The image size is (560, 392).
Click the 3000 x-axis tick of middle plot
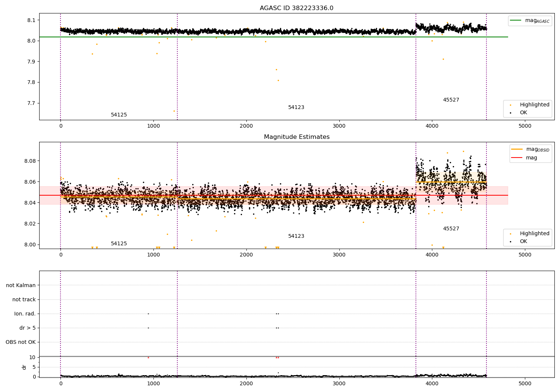339,255
